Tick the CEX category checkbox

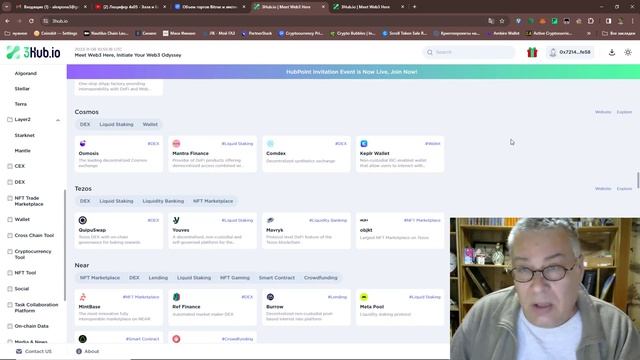[10, 166]
